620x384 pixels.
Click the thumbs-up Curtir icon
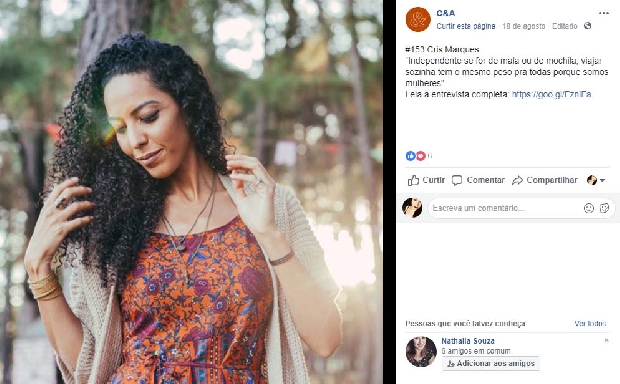tap(413, 180)
